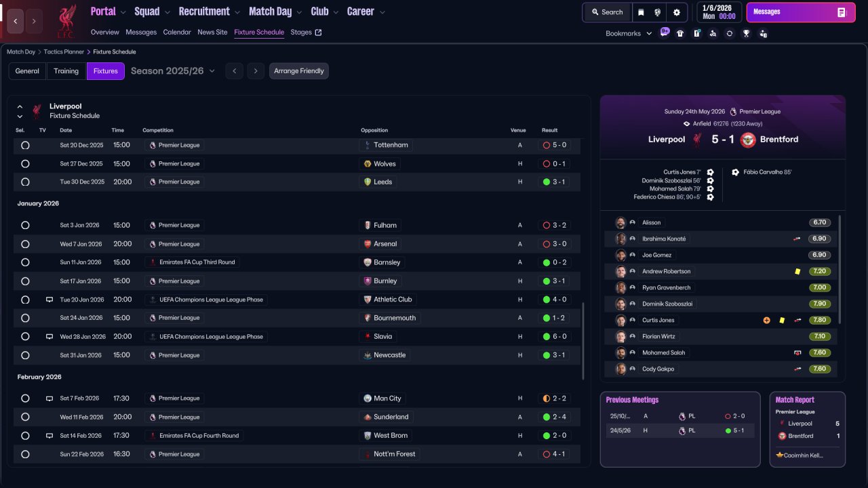Image resolution: width=868 pixels, height=488 pixels.
Task: Go to the previous season arrow
Action: pyautogui.click(x=234, y=71)
